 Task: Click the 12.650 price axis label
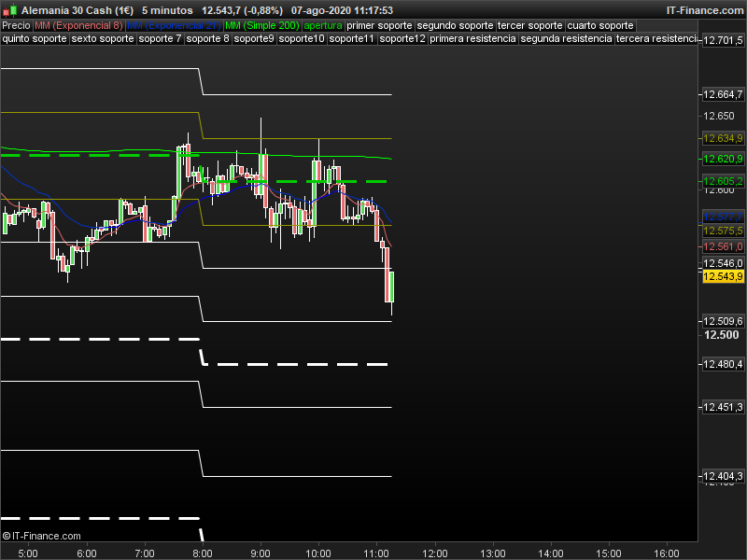click(x=719, y=116)
